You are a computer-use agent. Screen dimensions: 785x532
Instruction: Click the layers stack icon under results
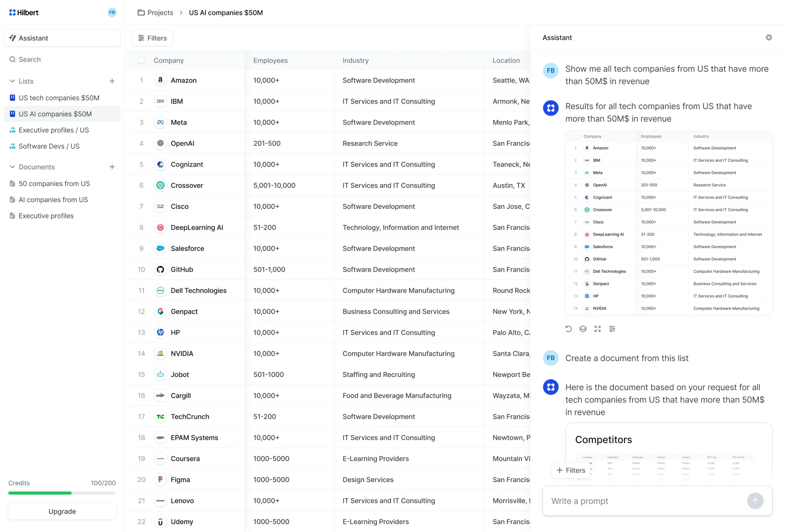[x=583, y=329]
